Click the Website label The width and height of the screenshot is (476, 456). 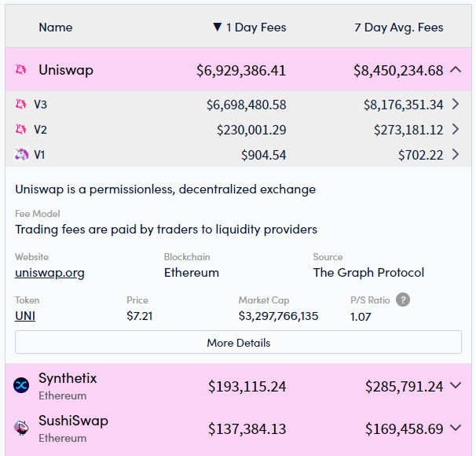point(31,257)
